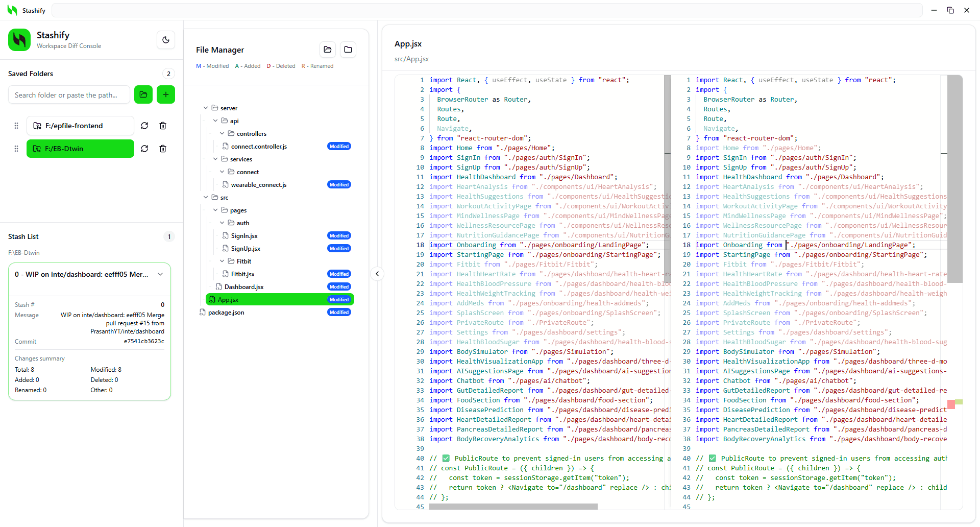Browse folders using the green open-folder icon
The height and width of the screenshot is (527, 980).
143,94
